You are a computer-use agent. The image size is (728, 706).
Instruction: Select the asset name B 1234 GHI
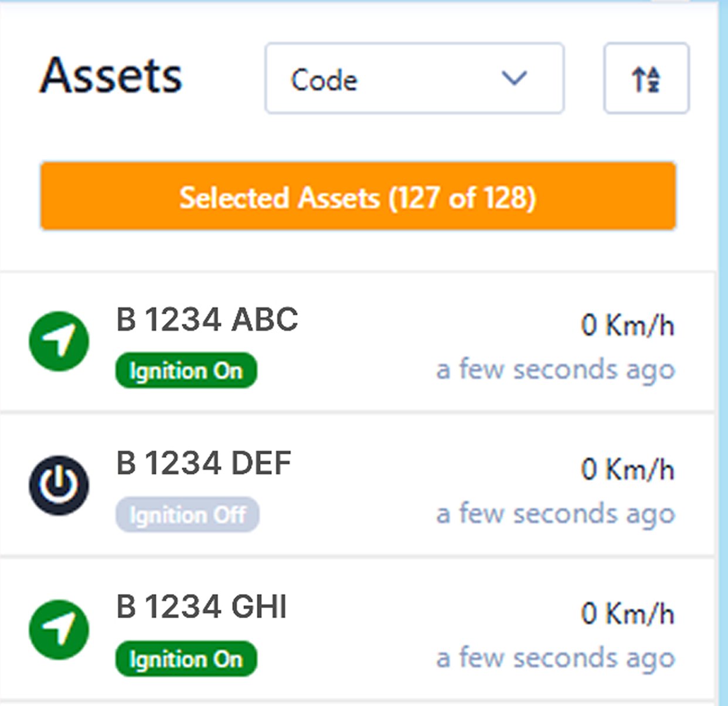[x=202, y=607]
